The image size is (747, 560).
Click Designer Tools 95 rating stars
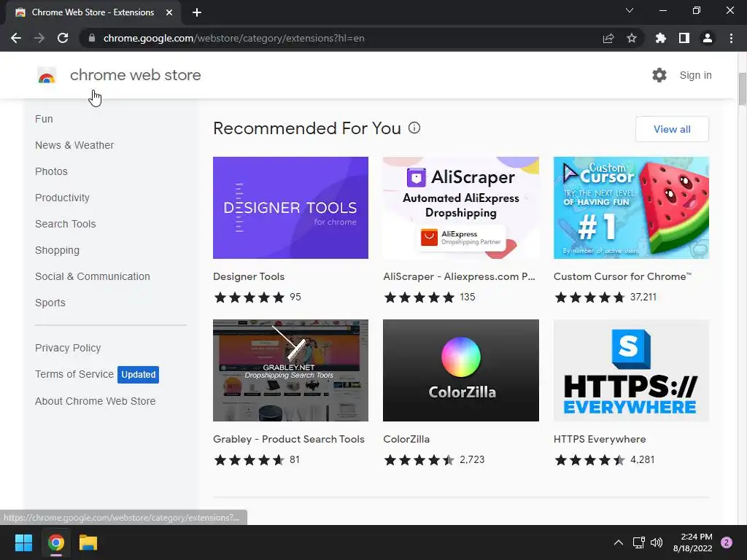(x=249, y=297)
